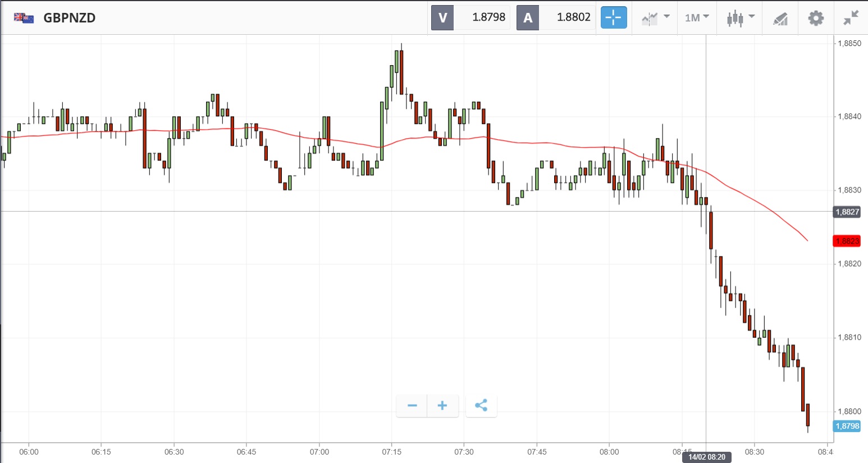Click the blue 1,8798 current price label
This screenshot has width=868, height=463.
(847, 426)
